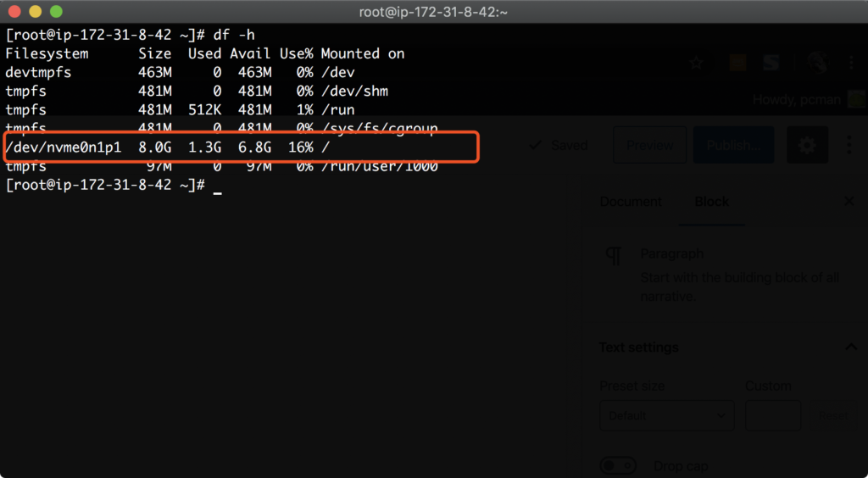This screenshot has height=478, width=868.
Task: Click Reset next to the custom size
Action: [832, 415]
